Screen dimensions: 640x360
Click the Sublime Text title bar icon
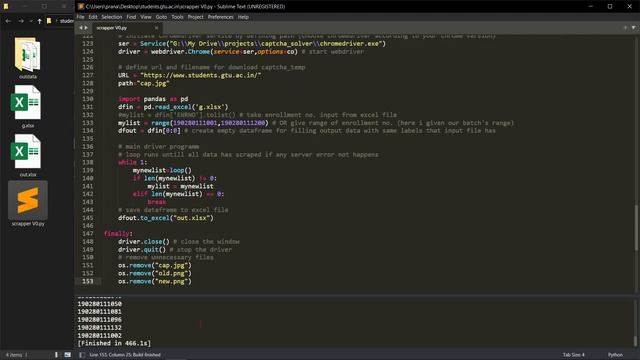[81, 7]
